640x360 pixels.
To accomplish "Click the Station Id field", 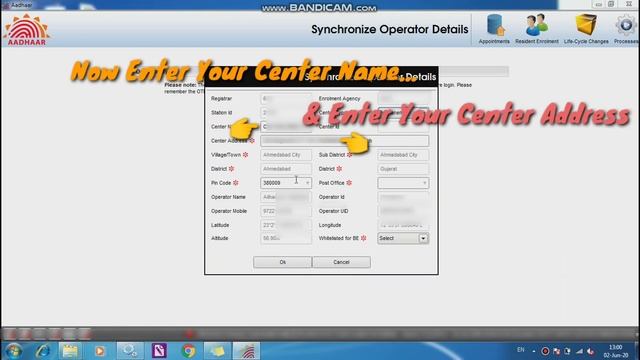I will click(286, 113).
